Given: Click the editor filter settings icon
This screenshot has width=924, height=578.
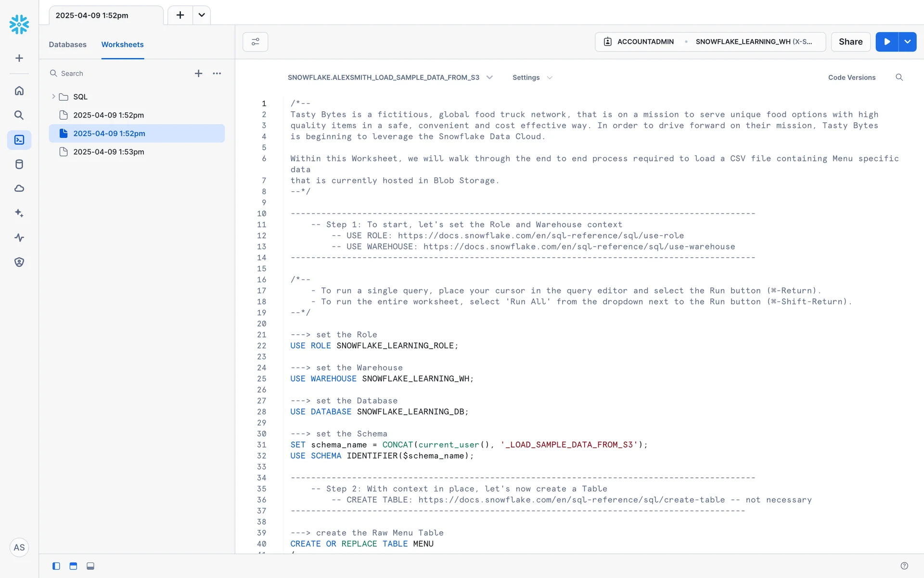Looking at the screenshot, I should coord(255,42).
